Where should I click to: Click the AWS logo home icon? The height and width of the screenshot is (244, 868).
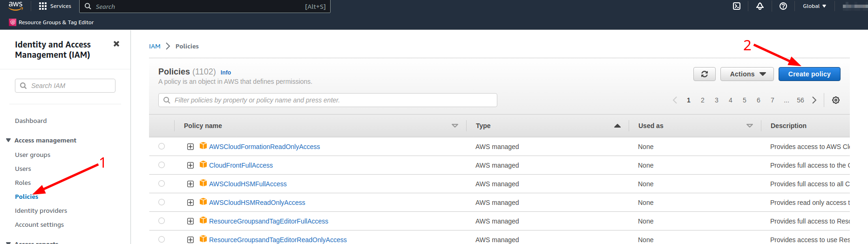coord(15,6)
